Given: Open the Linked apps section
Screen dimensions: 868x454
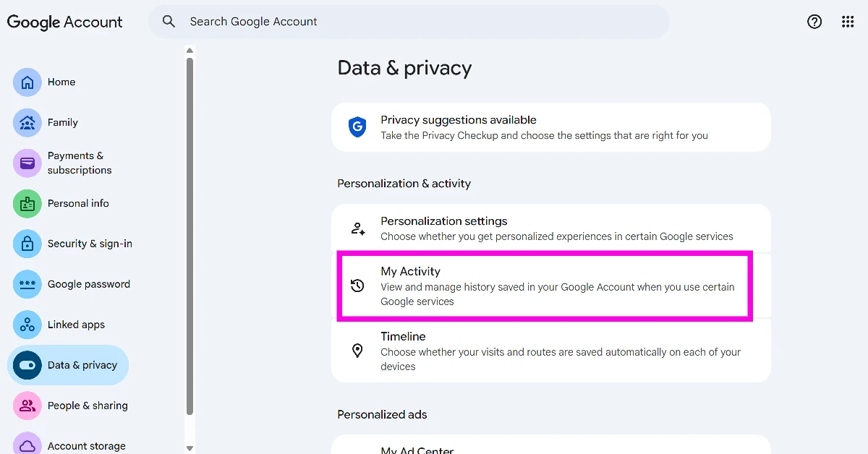Looking at the screenshot, I should (x=68, y=325).
